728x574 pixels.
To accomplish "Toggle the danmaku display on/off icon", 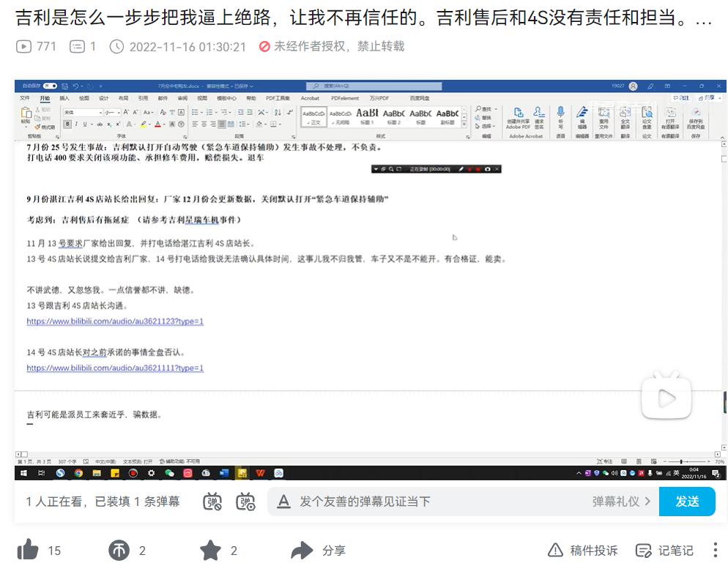I will pos(212,502).
